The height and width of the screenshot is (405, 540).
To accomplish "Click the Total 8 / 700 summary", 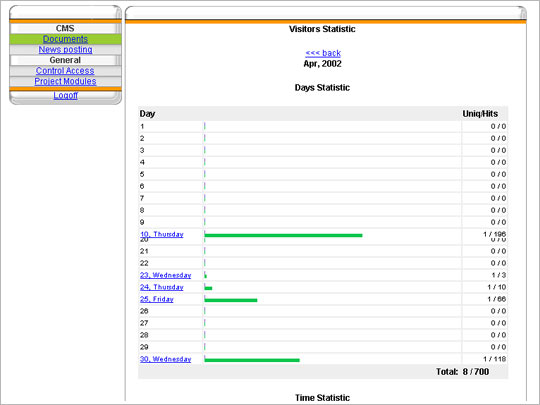I will [463, 372].
